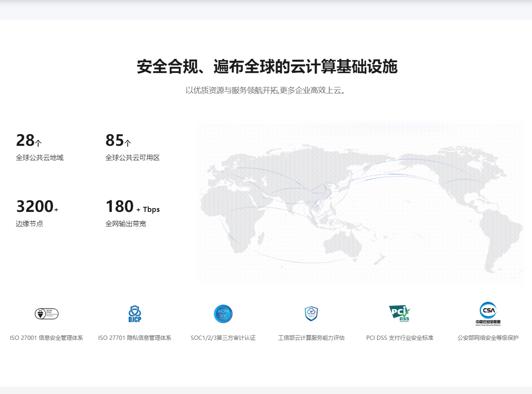Click the CSA China Cloud Security Alliance logo
The height and width of the screenshot is (394, 532).
click(x=488, y=314)
